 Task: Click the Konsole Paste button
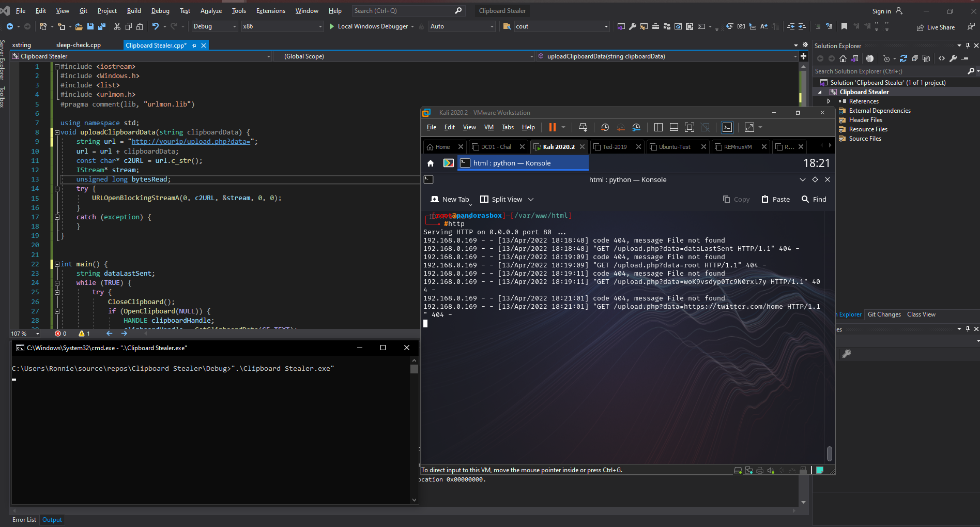pyautogui.click(x=775, y=199)
